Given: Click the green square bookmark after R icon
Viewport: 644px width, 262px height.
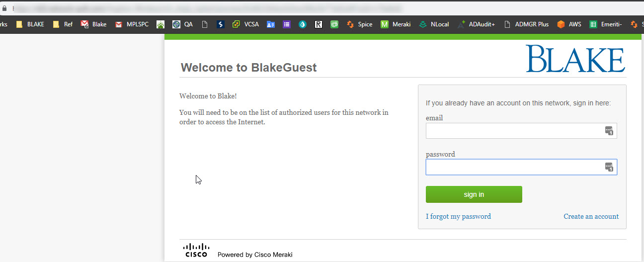Looking at the screenshot, I should pyautogui.click(x=334, y=24).
